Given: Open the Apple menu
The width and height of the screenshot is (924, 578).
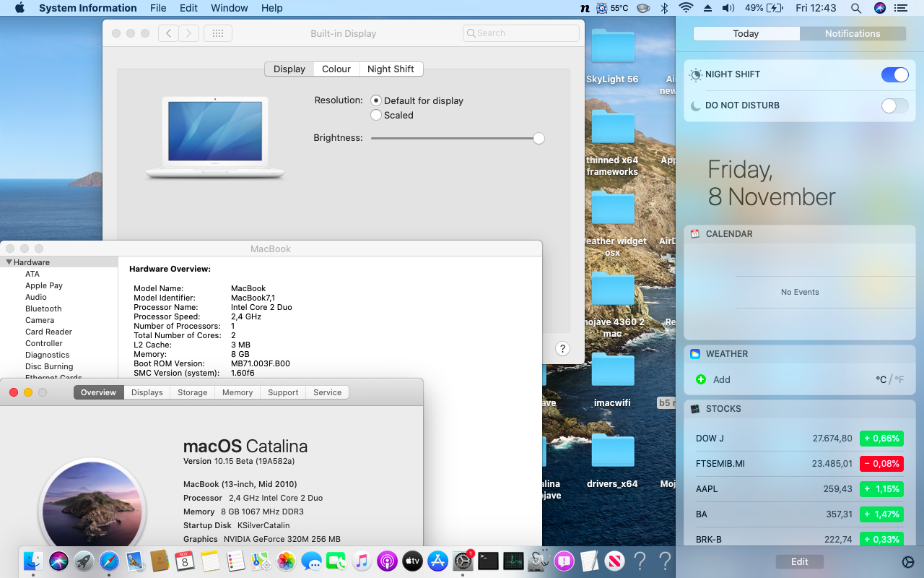Looking at the screenshot, I should pos(19,8).
